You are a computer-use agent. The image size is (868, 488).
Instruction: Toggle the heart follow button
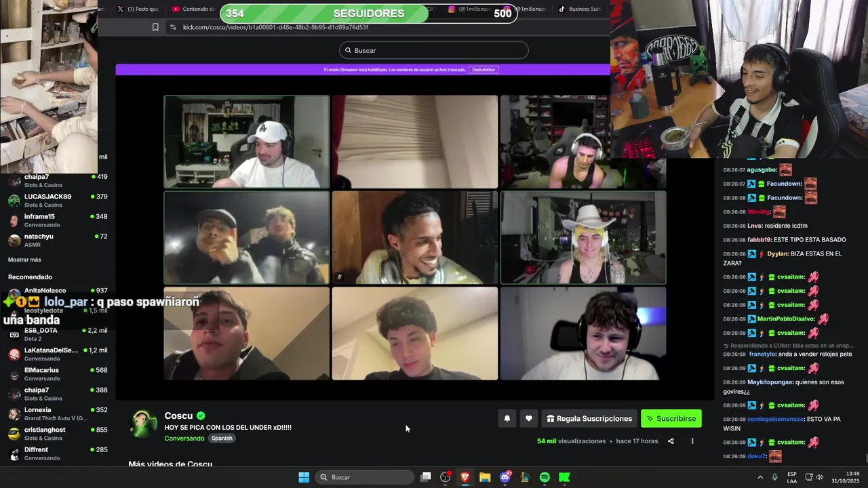click(529, 419)
